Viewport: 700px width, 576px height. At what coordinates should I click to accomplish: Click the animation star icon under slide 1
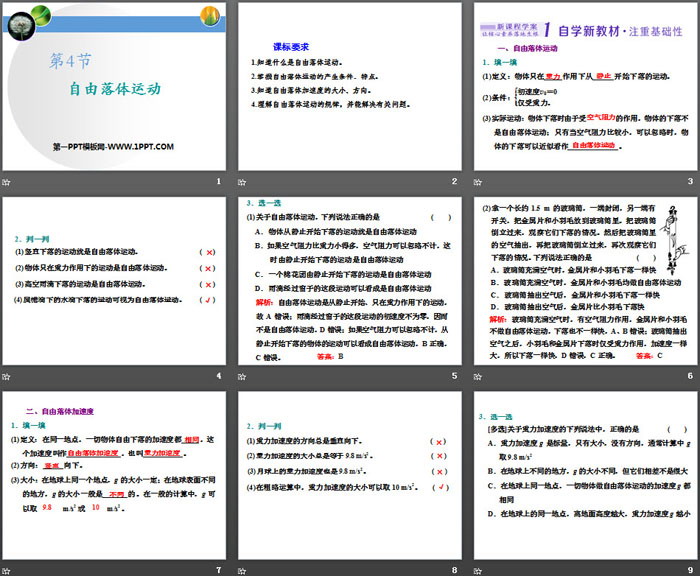click(x=8, y=181)
